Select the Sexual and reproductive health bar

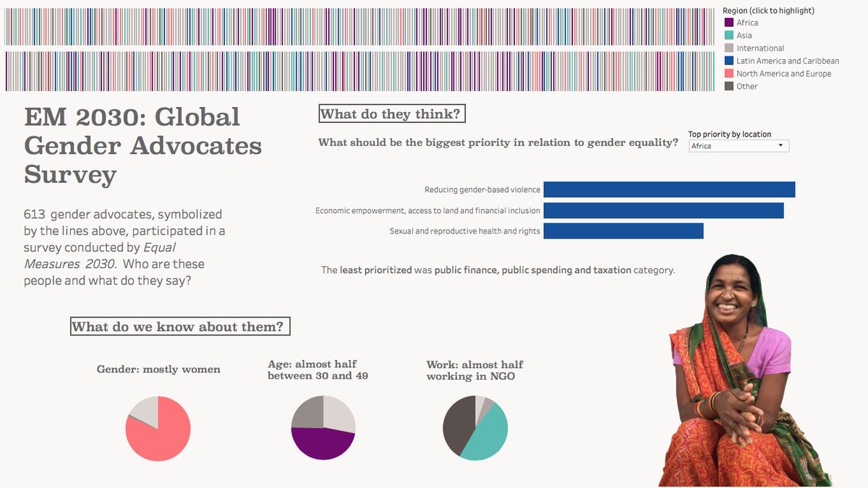[x=622, y=231]
